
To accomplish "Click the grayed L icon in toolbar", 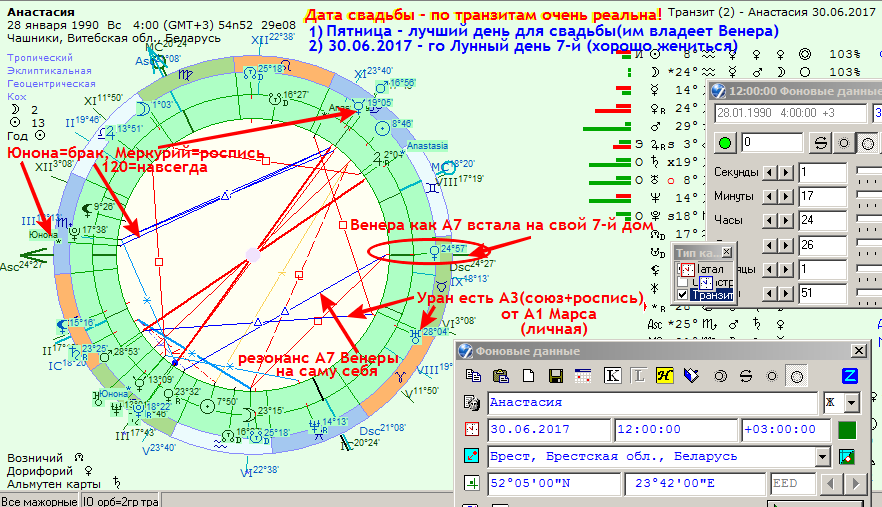I will coord(638,376).
